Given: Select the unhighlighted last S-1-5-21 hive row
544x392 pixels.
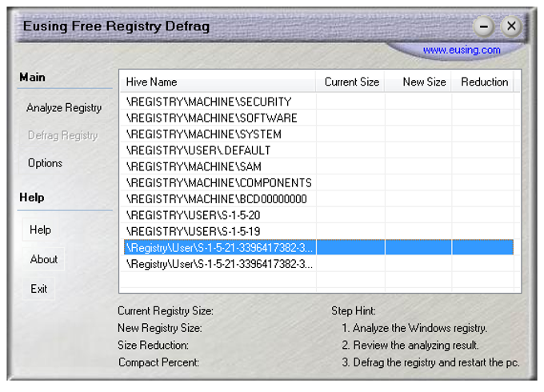Looking at the screenshot, I should pos(318,264).
